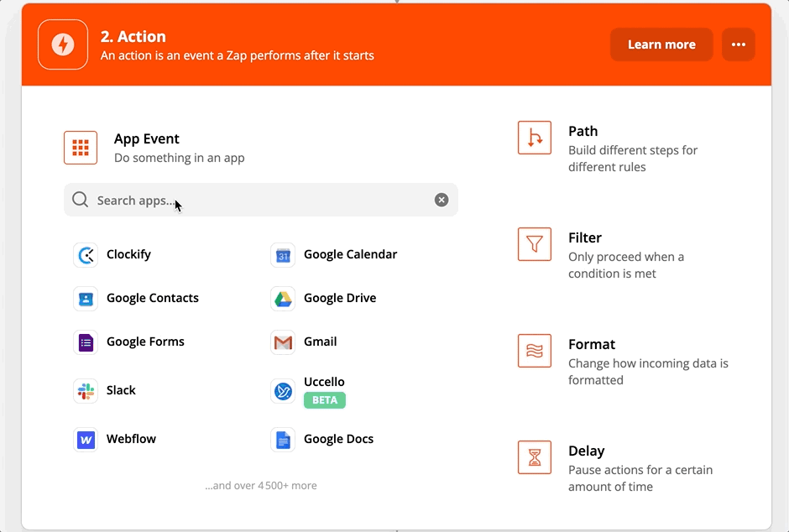Click the Path branching icon

point(535,138)
